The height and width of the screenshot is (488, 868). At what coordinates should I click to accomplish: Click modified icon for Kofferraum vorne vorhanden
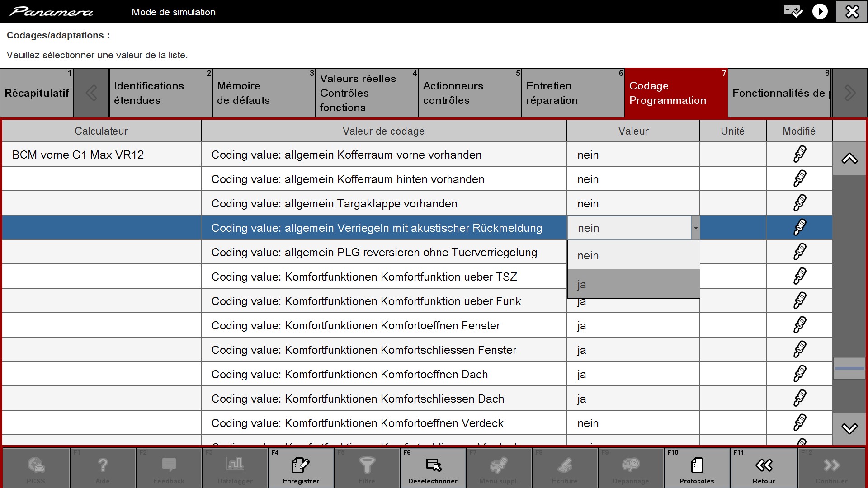click(x=799, y=155)
